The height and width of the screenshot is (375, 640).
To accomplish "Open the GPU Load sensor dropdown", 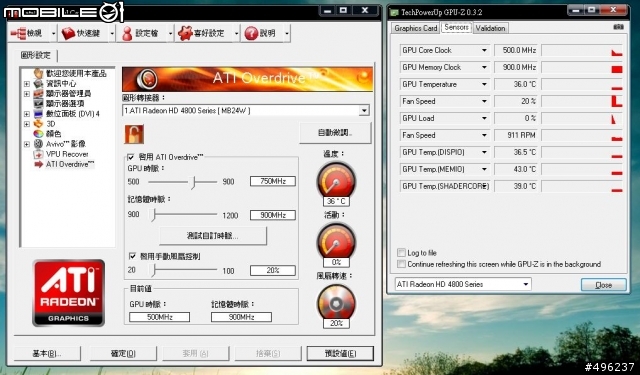I will [x=484, y=118].
